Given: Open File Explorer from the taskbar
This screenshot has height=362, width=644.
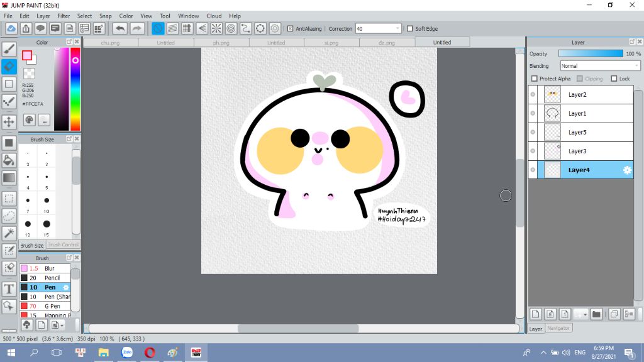Looking at the screenshot, I should pos(104,353).
